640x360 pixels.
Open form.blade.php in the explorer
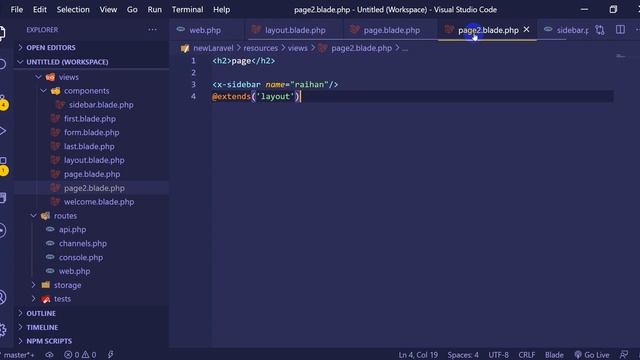91,132
